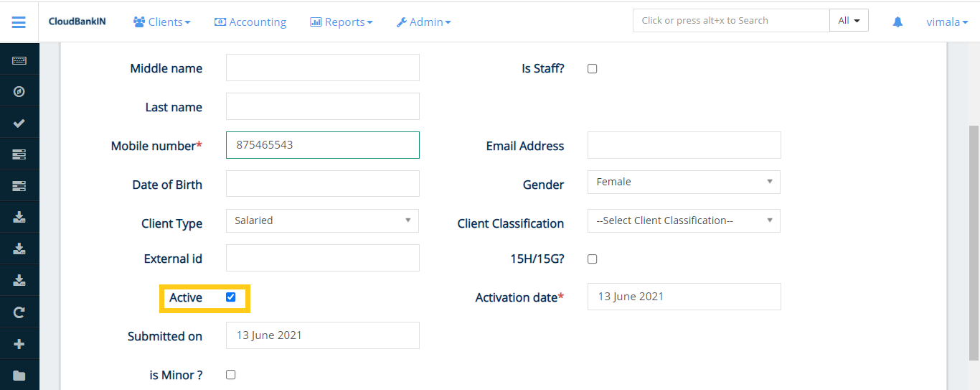Open the Gender dropdown
980x390 pixels.
pyautogui.click(x=683, y=182)
